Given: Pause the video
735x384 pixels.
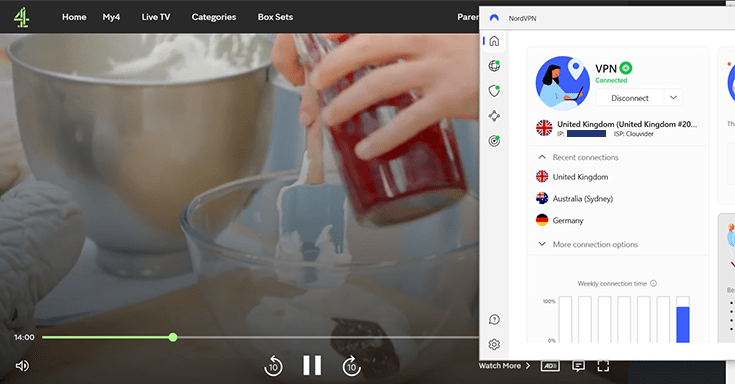Looking at the screenshot, I should pyautogui.click(x=312, y=365).
